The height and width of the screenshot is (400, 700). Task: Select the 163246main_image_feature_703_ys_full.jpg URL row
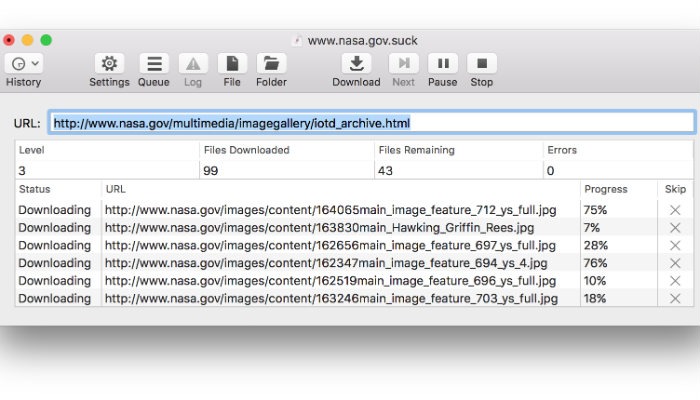click(331, 298)
